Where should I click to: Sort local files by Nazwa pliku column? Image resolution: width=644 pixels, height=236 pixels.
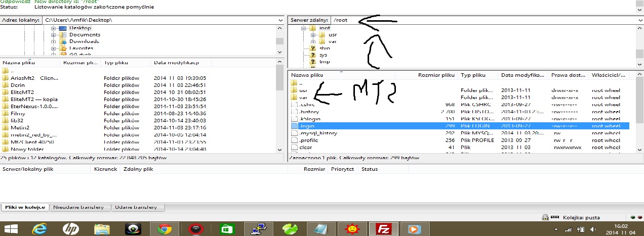click(x=30, y=63)
